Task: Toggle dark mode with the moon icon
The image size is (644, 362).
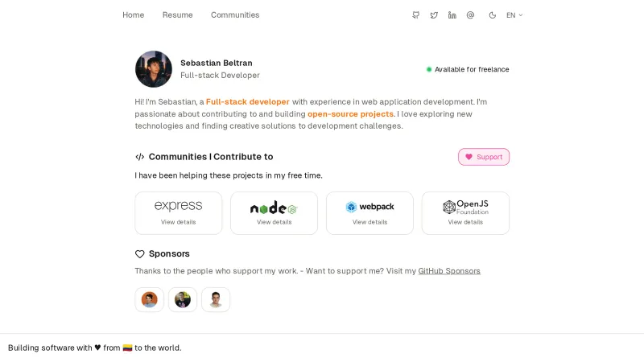Action: [x=493, y=15]
